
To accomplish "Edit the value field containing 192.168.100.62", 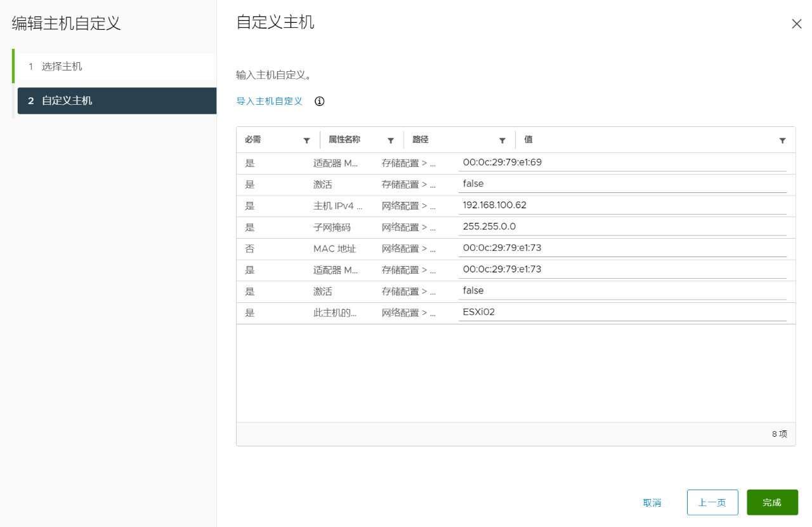I will [x=622, y=206].
